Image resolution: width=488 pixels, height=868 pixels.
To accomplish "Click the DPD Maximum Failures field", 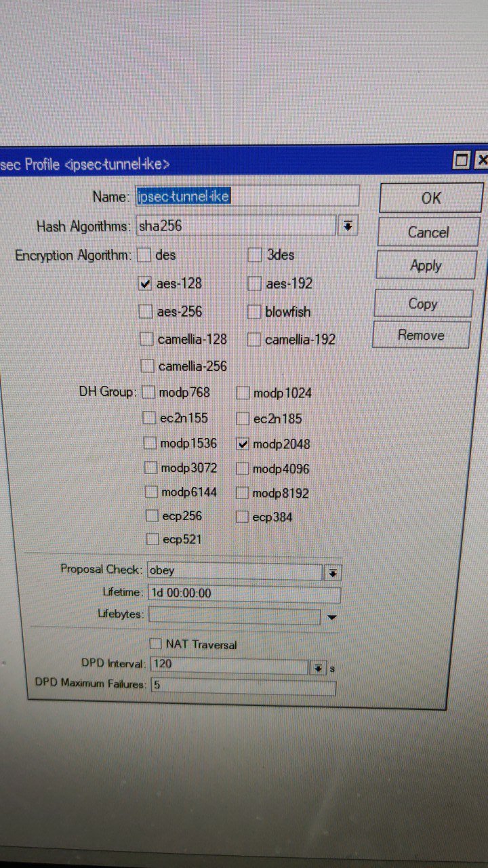I will click(x=243, y=686).
